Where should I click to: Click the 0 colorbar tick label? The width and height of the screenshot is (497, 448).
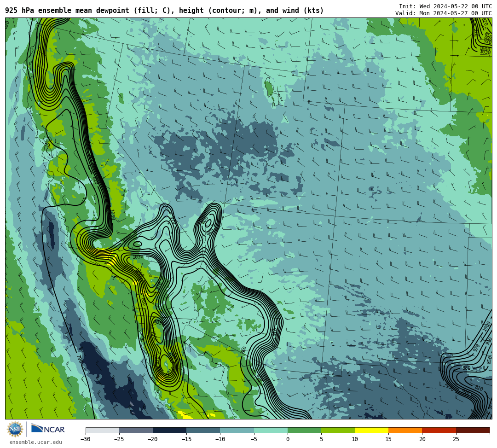point(288,439)
